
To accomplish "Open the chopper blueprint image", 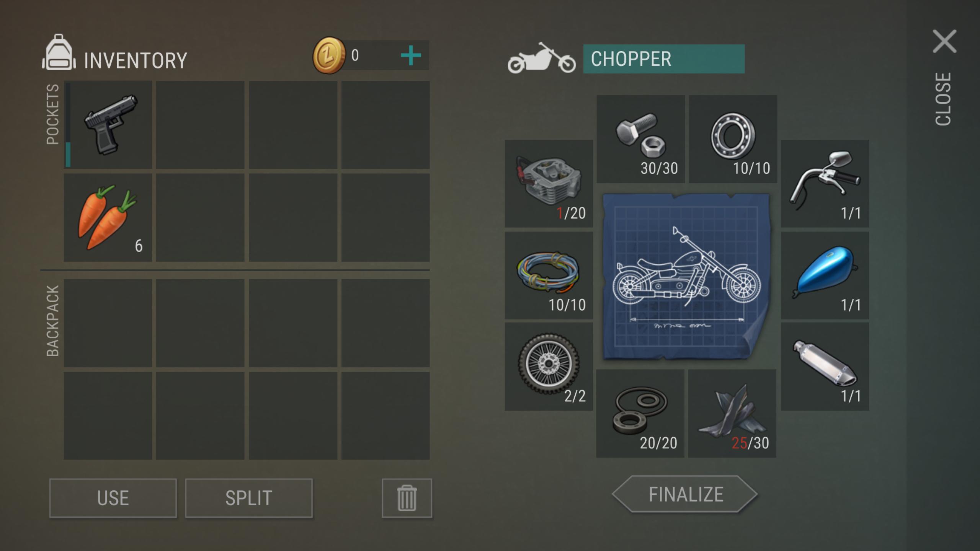I will coord(686,277).
